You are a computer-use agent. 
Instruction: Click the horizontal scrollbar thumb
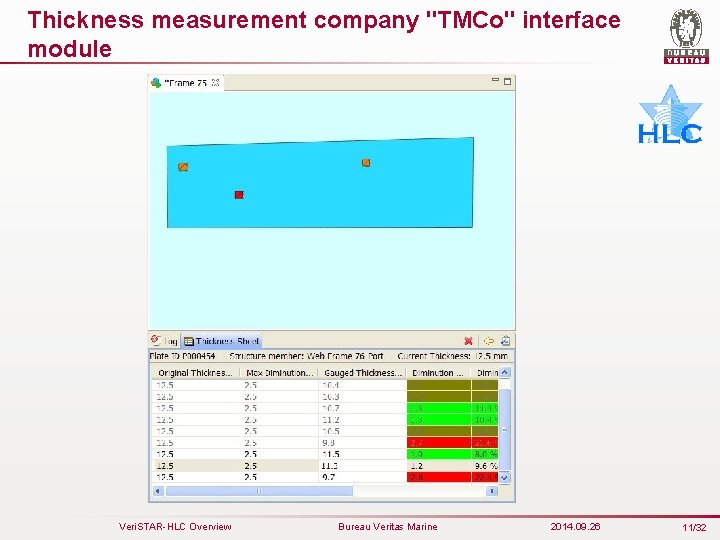[x=259, y=491]
